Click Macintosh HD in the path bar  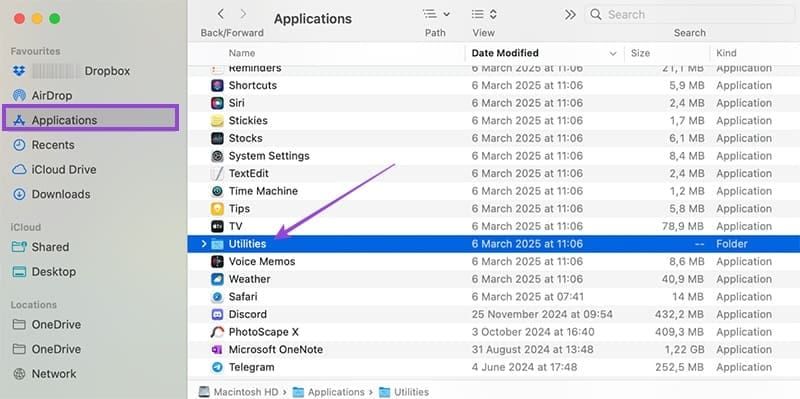pos(238,392)
